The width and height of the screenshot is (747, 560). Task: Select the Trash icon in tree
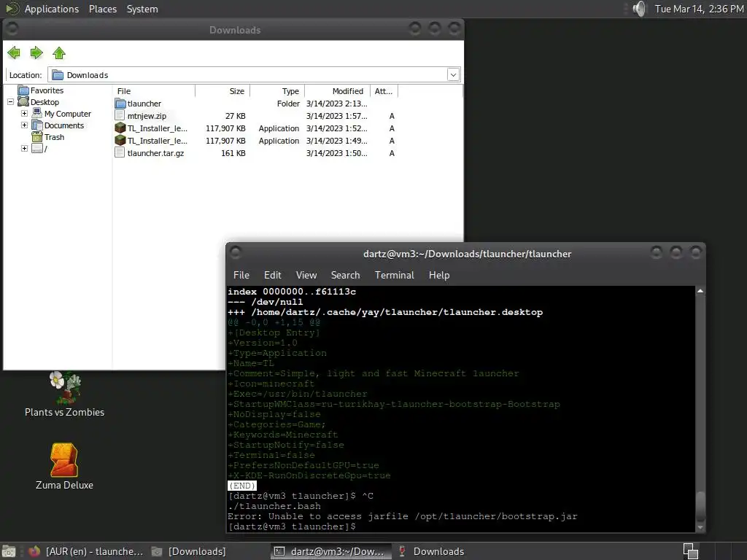point(37,137)
